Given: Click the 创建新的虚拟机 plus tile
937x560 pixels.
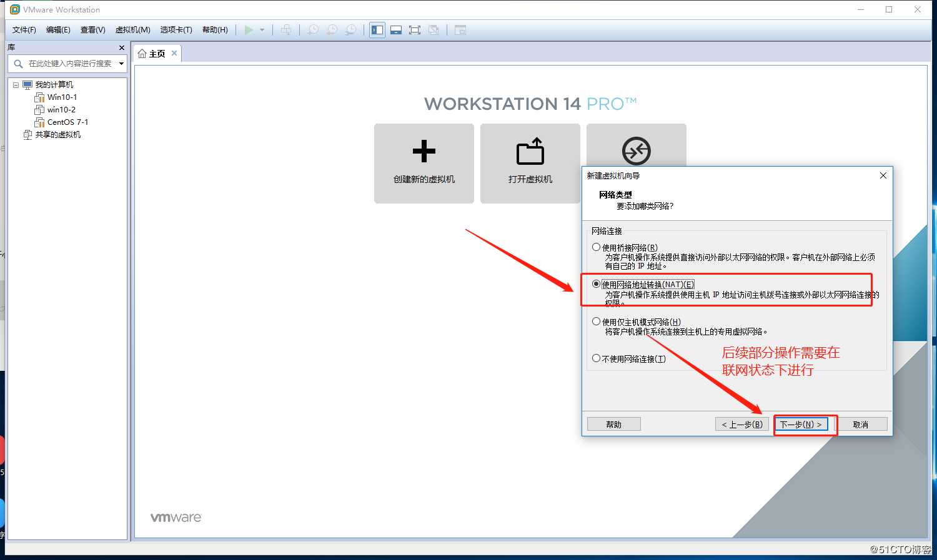Looking at the screenshot, I should pyautogui.click(x=424, y=164).
